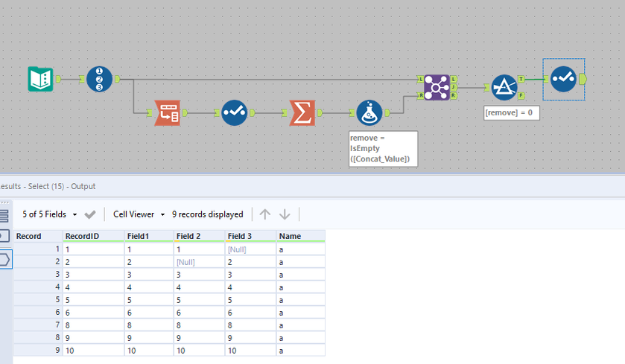Select the Input Data book tool
Image resolution: width=625 pixels, height=364 pixels.
(x=41, y=79)
